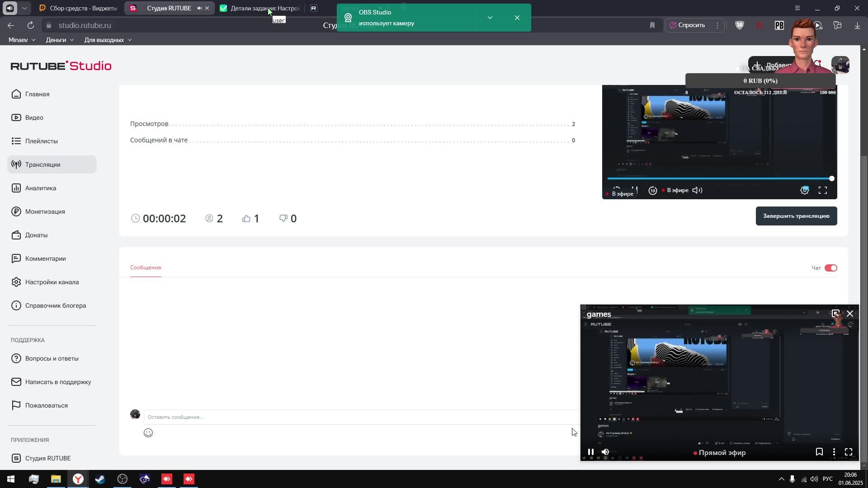
Task: Open the shield 16 blocker extension
Action: click(x=740, y=25)
